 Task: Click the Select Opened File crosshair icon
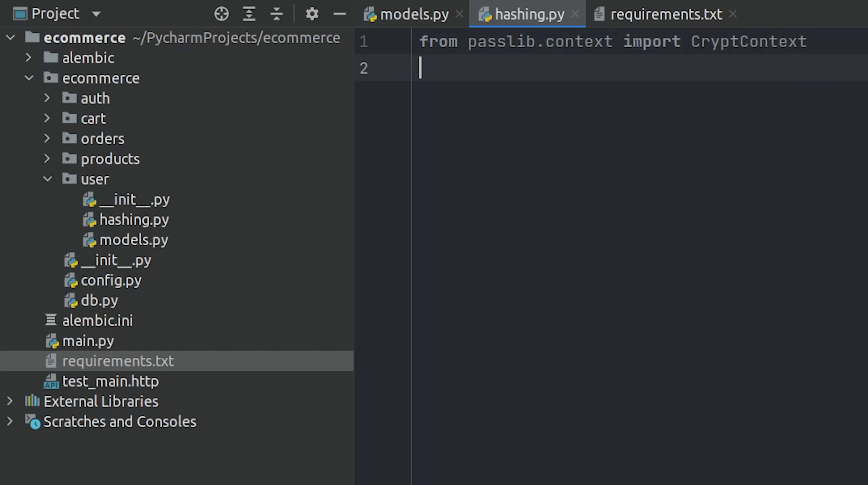221,14
